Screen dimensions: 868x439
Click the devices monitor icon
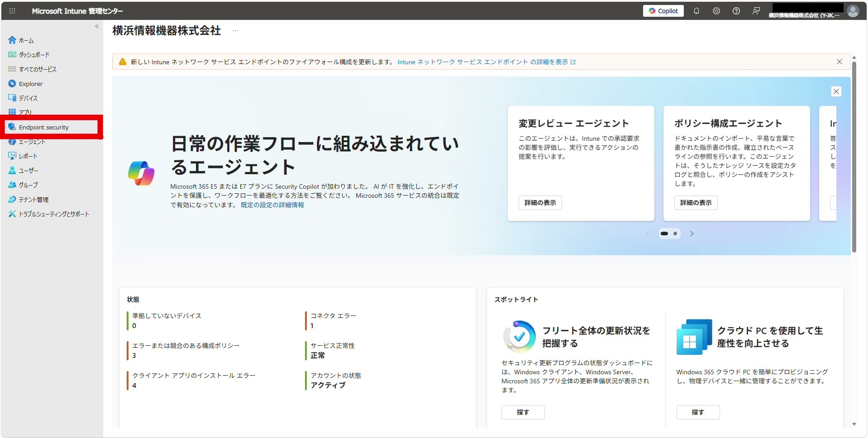pos(12,98)
